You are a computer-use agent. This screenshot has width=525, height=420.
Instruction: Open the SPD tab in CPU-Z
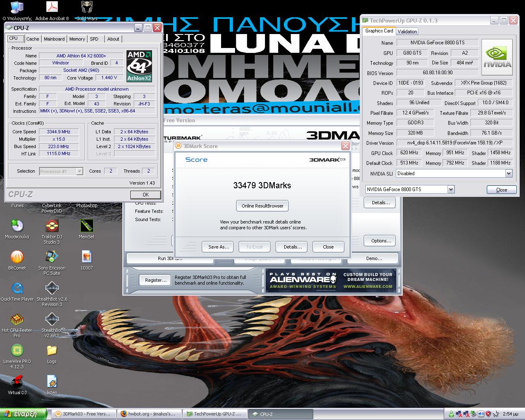pos(94,39)
